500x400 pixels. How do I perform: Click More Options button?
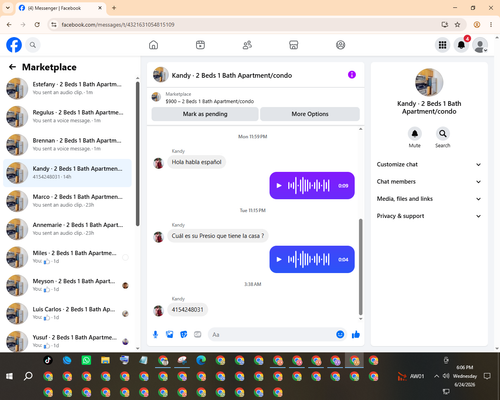310,114
